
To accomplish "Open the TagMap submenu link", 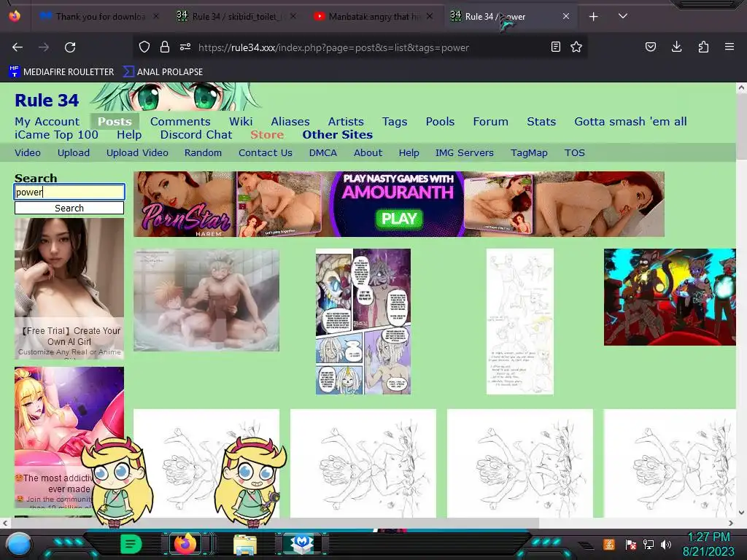I will [529, 153].
